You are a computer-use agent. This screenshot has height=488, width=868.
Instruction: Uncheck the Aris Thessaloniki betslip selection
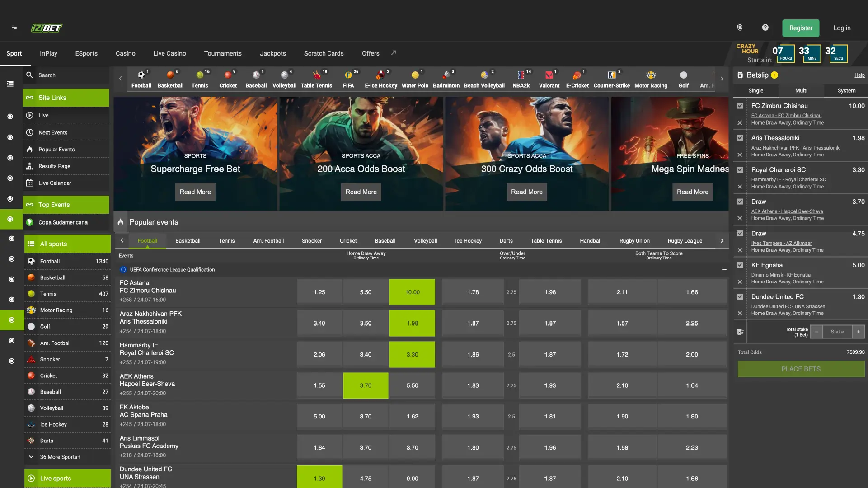point(740,138)
